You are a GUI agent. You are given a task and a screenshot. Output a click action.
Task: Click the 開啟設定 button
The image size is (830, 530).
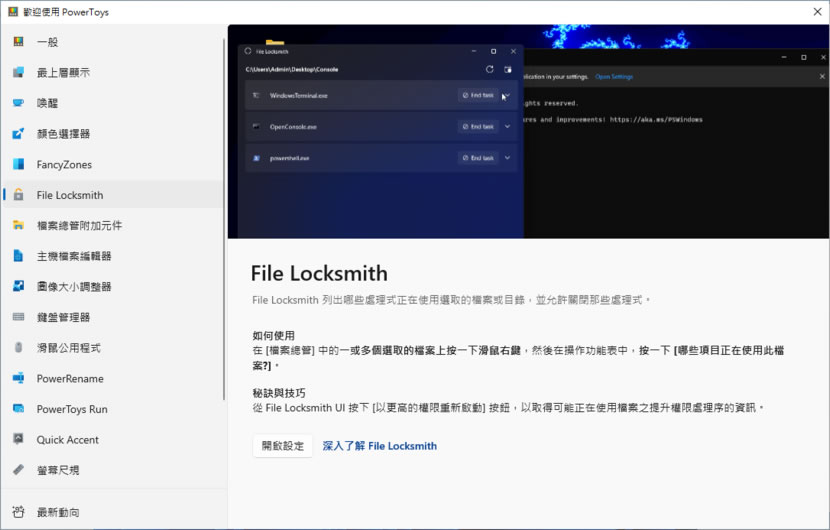click(282, 446)
